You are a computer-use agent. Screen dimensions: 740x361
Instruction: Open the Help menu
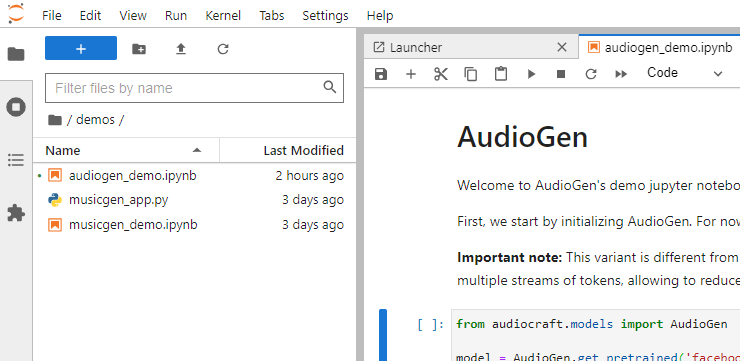click(x=380, y=16)
